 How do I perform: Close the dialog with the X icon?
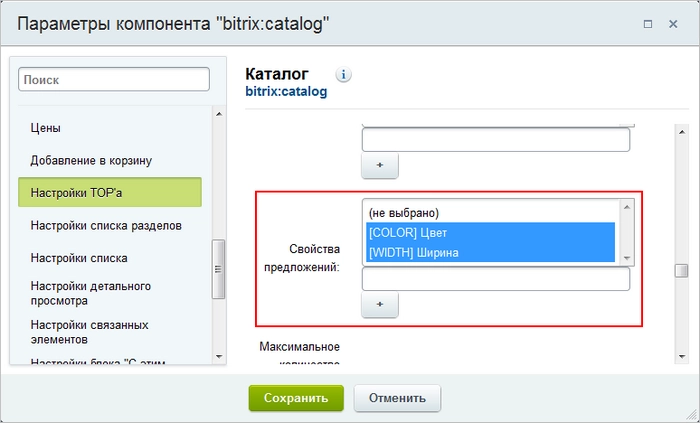pyautogui.click(x=673, y=24)
